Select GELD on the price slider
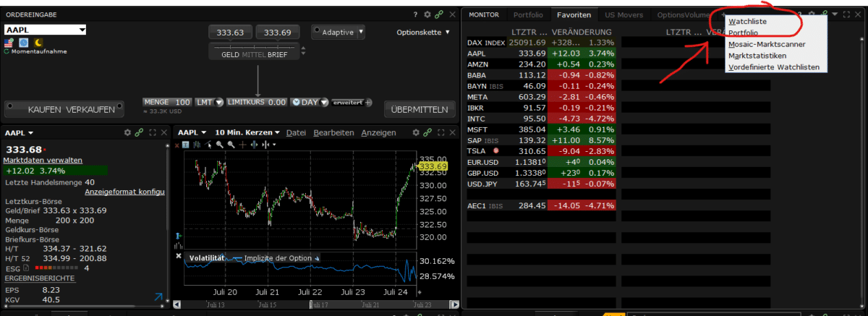The width and height of the screenshot is (868, 316). (231, 54)
